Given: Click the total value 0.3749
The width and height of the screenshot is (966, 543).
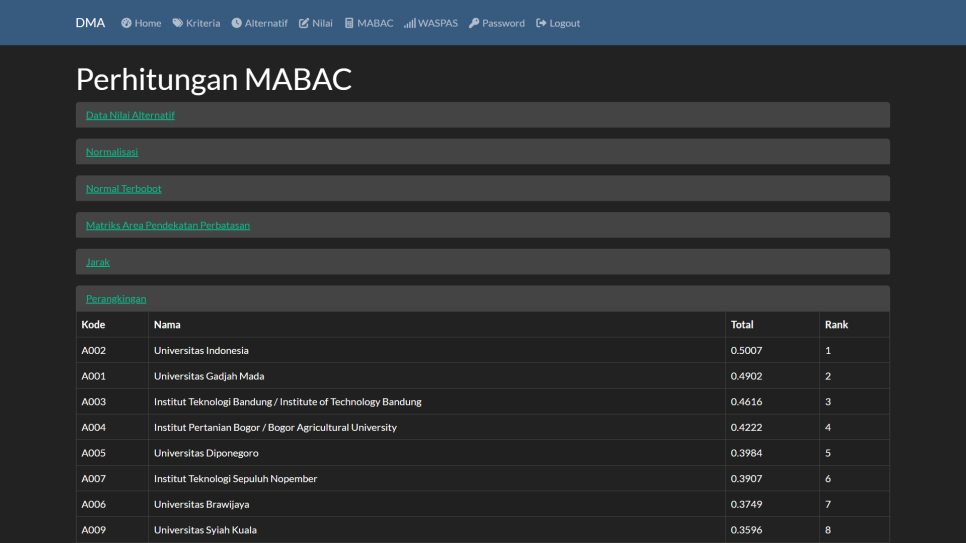Looking at the screenshot, I should (746, 504).
